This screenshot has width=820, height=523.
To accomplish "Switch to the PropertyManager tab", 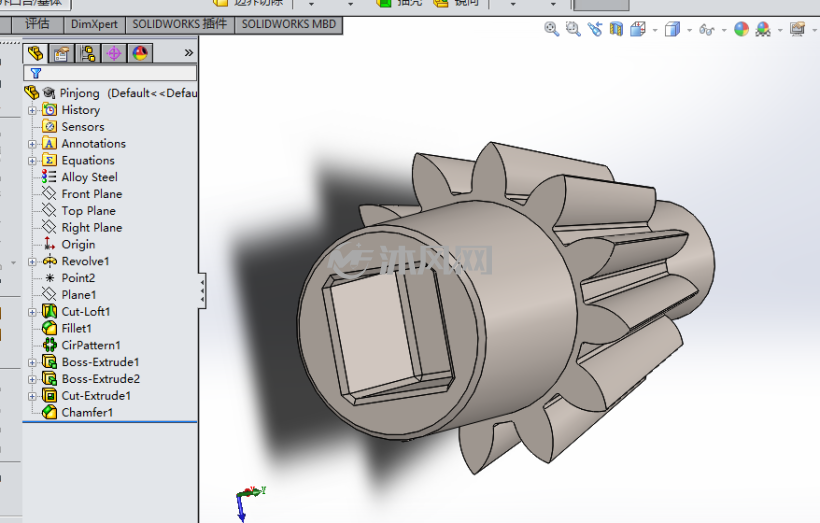I will pos(61,53).
